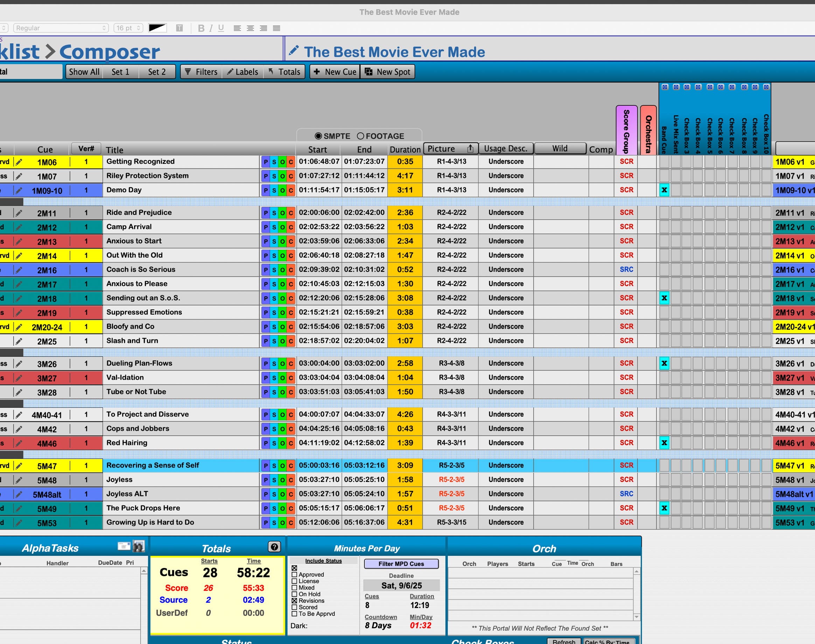Click the New Cue button
The height and width of the screenshot is (644, 815).
(x=335, y=72)
